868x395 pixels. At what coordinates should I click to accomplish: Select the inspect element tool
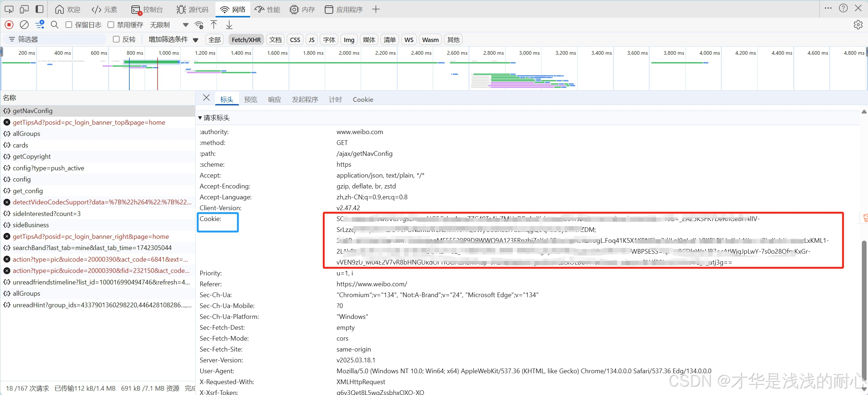click(9, 9)
